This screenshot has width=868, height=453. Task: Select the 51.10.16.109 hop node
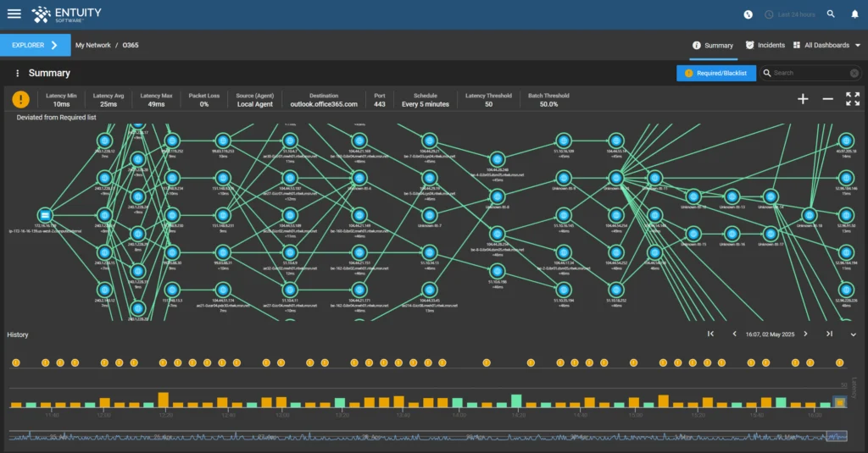[564, 141]
